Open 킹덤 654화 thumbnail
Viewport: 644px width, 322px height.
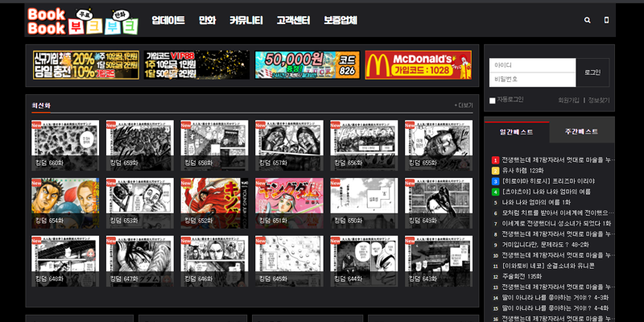point(65,204)
